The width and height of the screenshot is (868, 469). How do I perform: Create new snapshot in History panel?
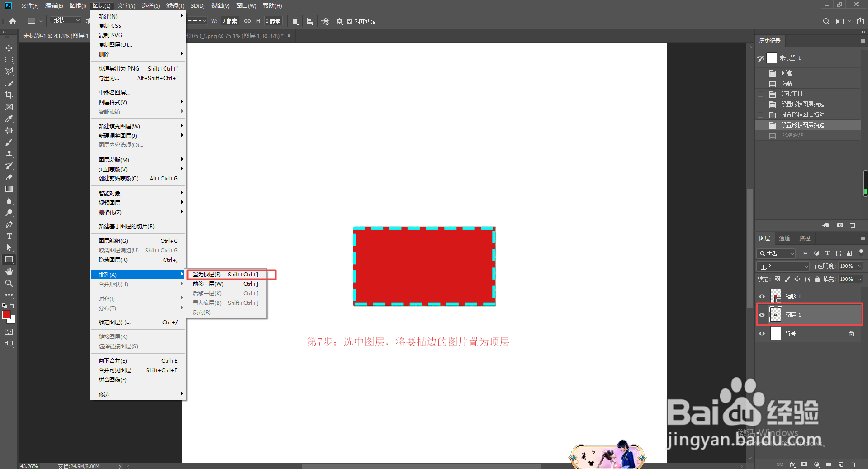[x=840, y=225]
